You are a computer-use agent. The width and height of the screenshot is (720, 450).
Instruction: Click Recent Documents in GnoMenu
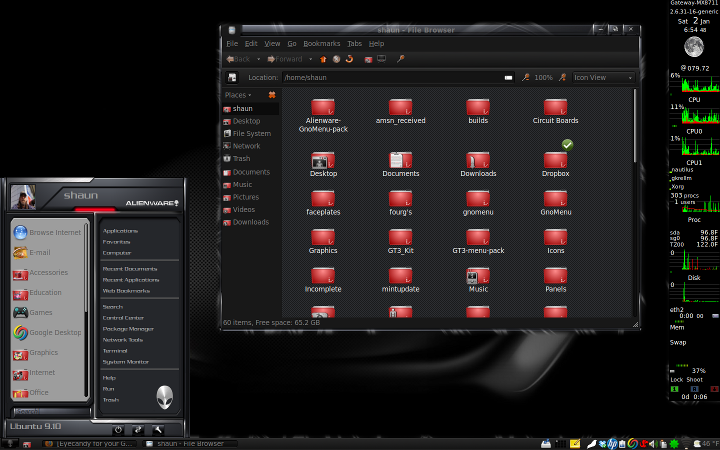click(130, 269)
